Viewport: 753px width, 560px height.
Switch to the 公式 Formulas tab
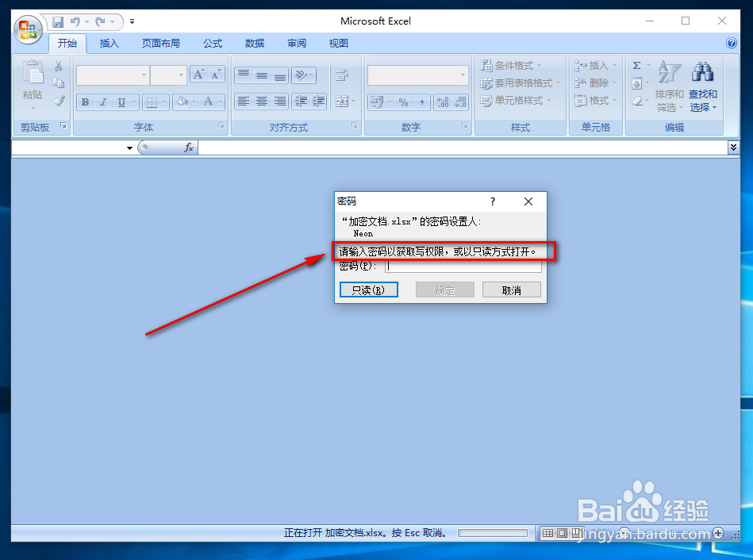coord(213,44)
